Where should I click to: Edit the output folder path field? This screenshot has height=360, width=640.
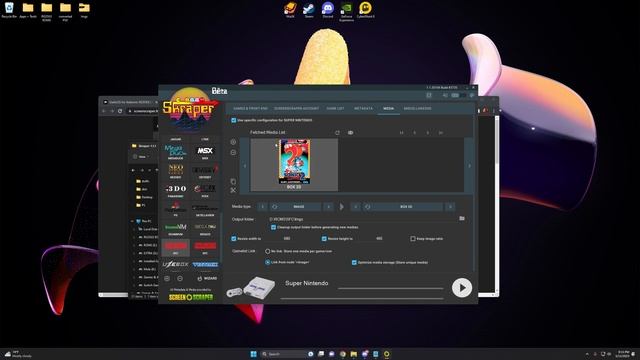pos(362,219)
